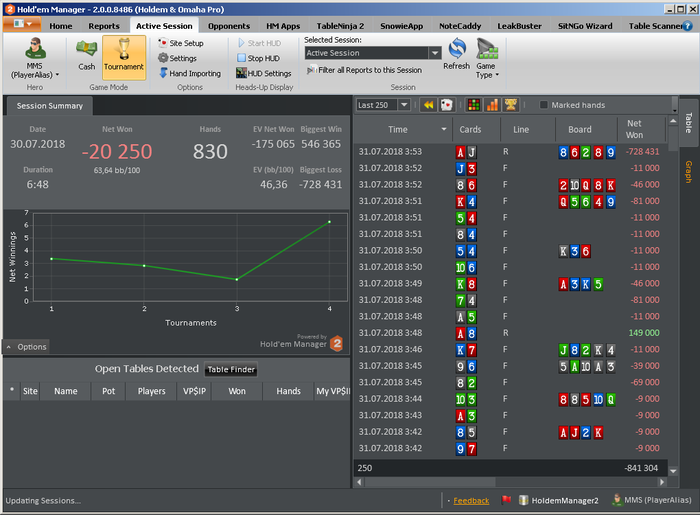
Task: Switch to the Opponents tab
Action: (229, 26)
